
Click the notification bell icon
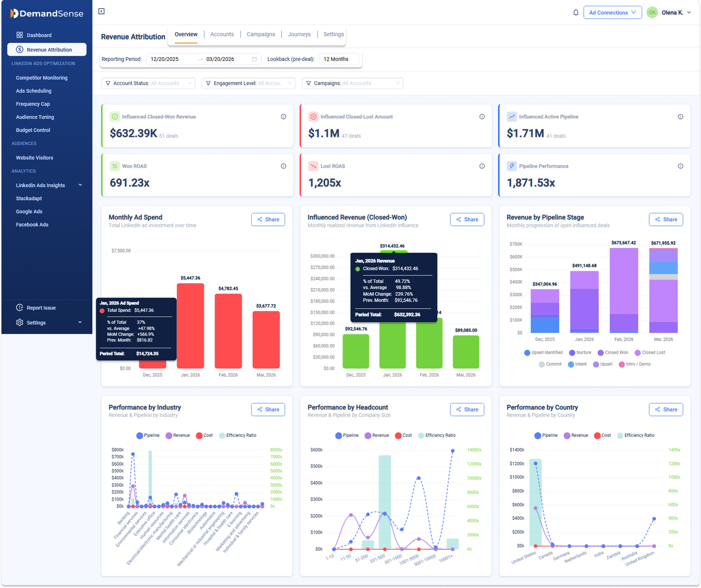576,13
